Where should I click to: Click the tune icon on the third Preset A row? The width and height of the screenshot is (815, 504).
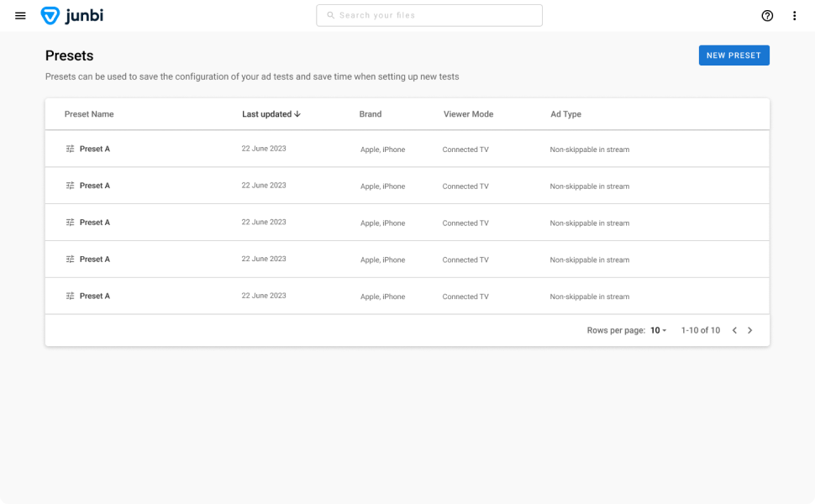(71, 223)
